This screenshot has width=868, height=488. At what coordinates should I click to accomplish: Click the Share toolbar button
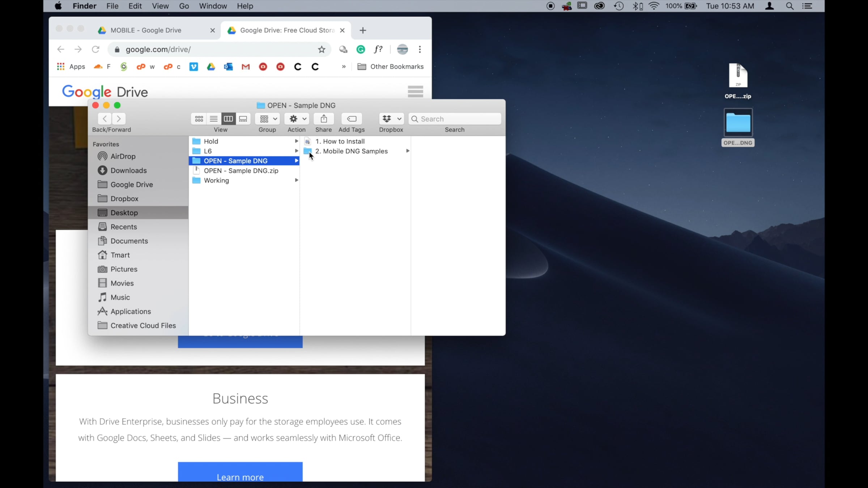324,119
